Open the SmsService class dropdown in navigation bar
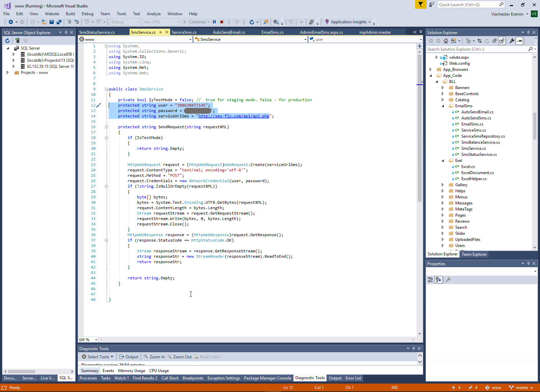540x392 pixels. pos(305,39)
